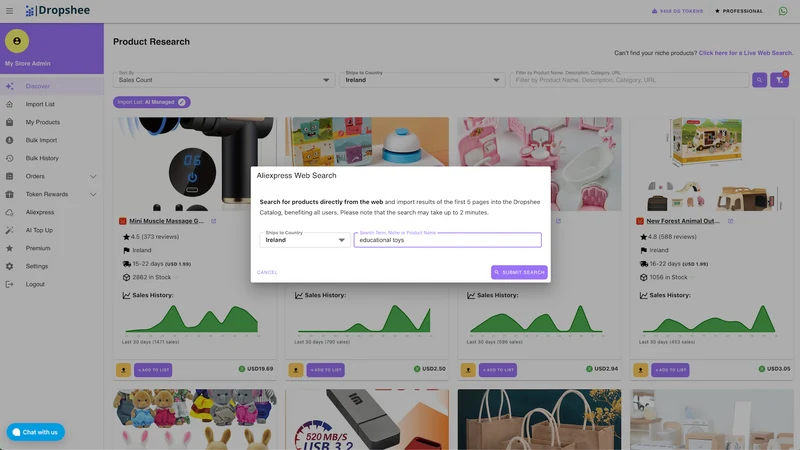
Task: Open Import List in the sidebar
Action: pyautogui.click(x=52, y=104)
